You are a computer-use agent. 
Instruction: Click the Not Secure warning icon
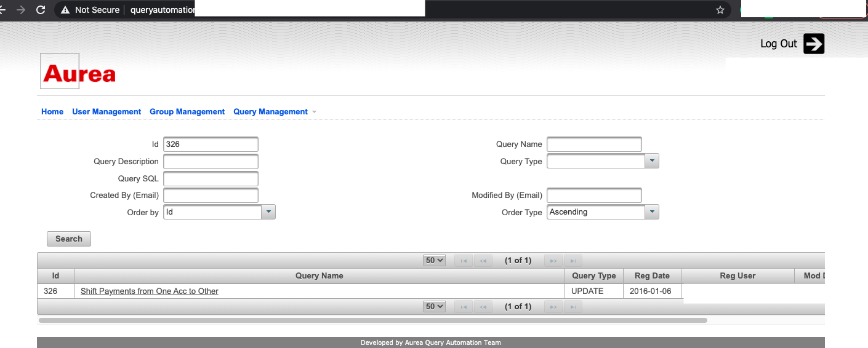coord(65,10)
